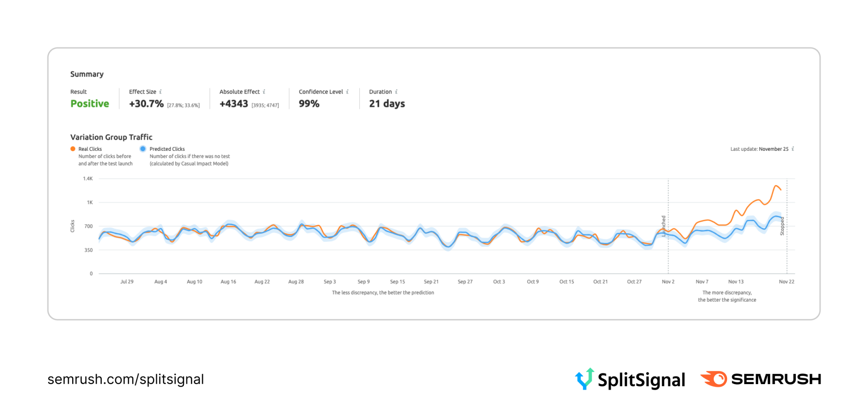
Task: Click the +30.7% effect size value
Action: [147, 104]
